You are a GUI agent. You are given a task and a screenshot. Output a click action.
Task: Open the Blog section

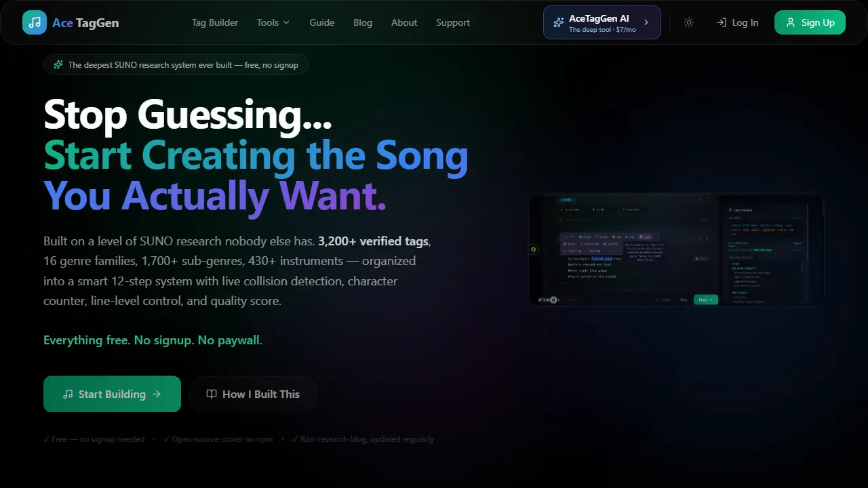[363, 22]
